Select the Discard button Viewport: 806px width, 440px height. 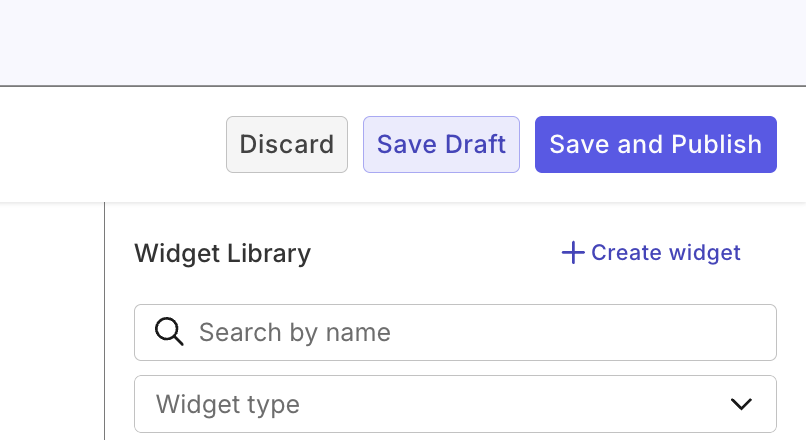coord(287,145)
